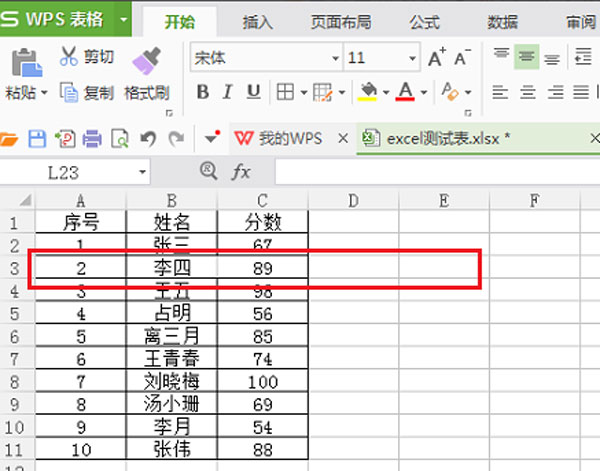Image resolution: width=600 pixels, height=471 pixels.
Task: Click the Cut scissors icon
Action: 69,56
